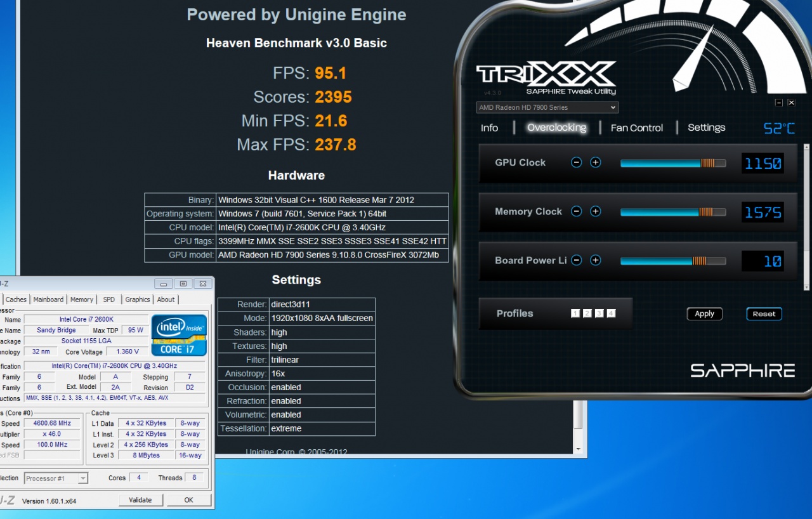Close the TRIXX window
The image size is (812, 519).
(x=791, y=102)
